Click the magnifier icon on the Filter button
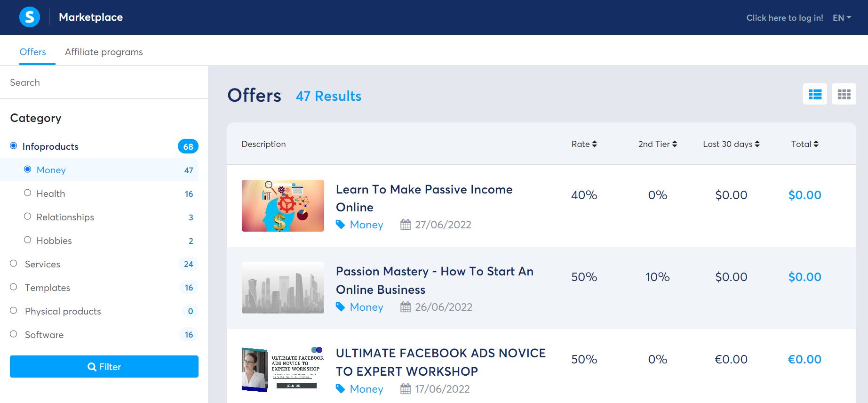The width and height of the screenshot is (868, 403). [92, 367]
